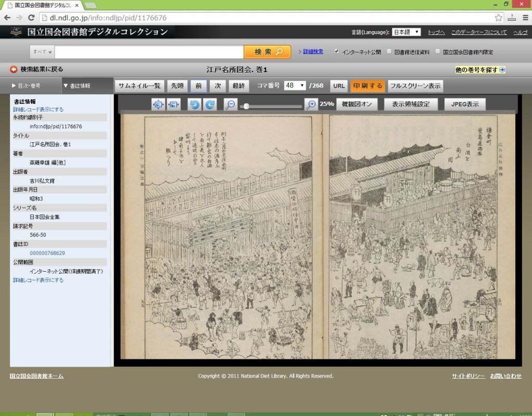Collapse the 書誌情報 panel
The image size is (532, 416).
pos(77,86)
